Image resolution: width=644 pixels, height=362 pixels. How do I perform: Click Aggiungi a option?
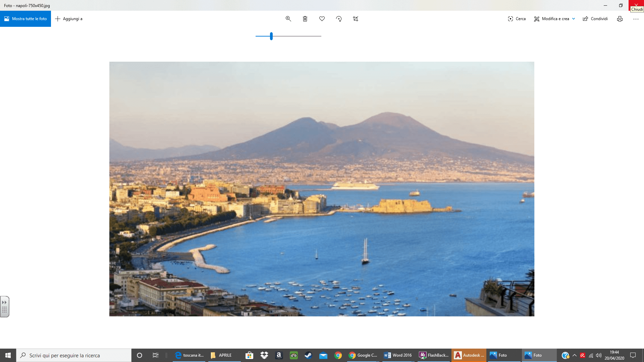[69, 19]
